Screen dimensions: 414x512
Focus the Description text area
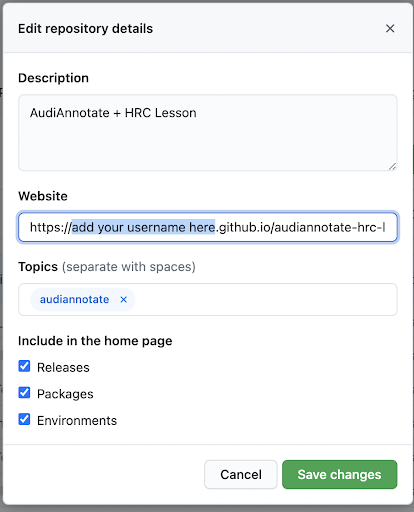click(208, 133)
